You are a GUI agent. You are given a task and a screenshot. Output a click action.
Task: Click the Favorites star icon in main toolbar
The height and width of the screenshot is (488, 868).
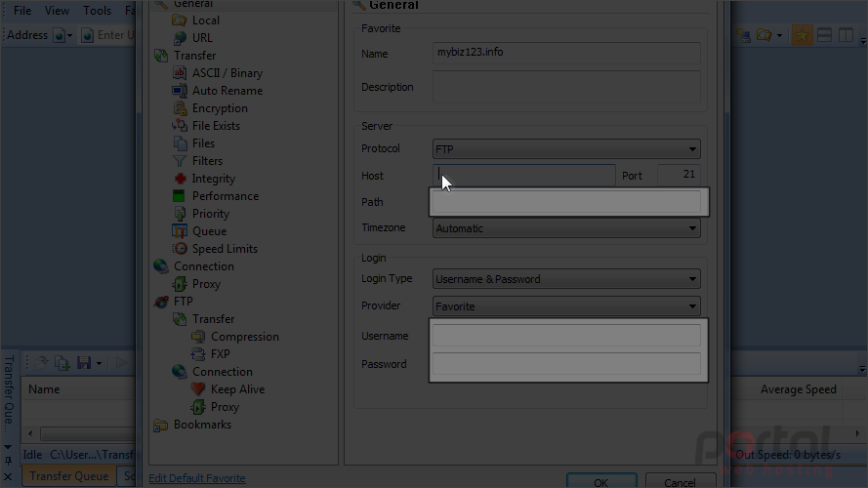[802, 35]
